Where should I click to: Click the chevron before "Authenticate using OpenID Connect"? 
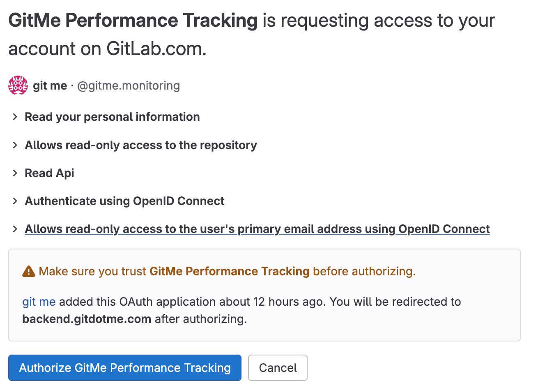click(x=15, y=201)
